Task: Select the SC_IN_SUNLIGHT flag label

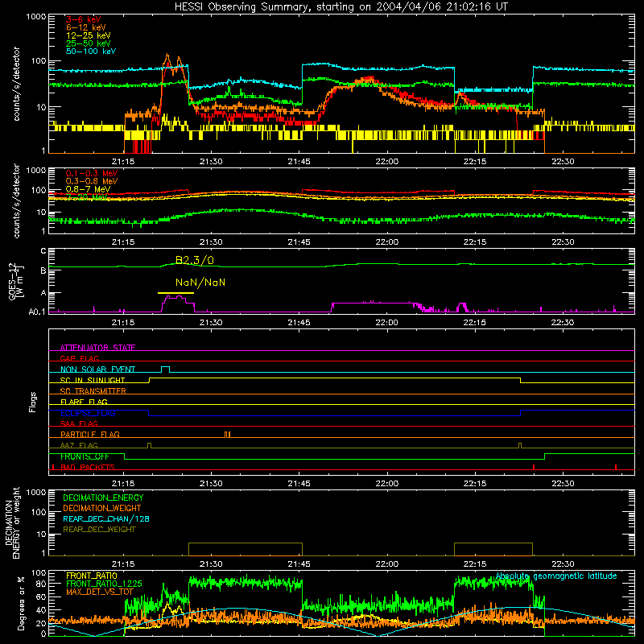Action: click(x=93, y=380)
